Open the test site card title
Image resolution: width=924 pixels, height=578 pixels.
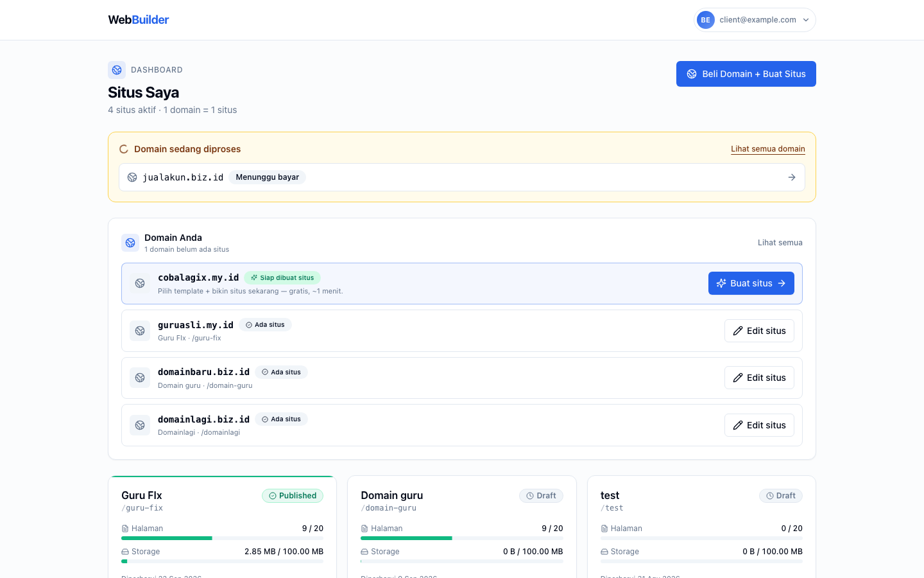click(x=610, y=495)
